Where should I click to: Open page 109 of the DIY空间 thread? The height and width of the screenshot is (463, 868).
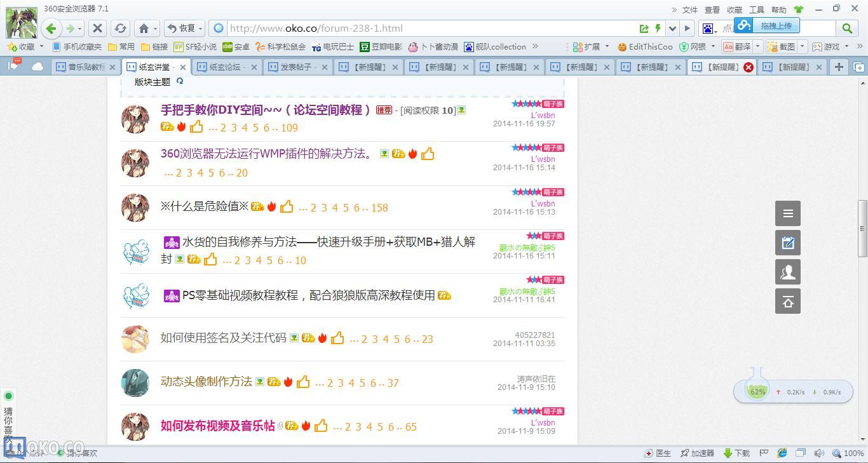pyautogui.click(x=289, y=128)
